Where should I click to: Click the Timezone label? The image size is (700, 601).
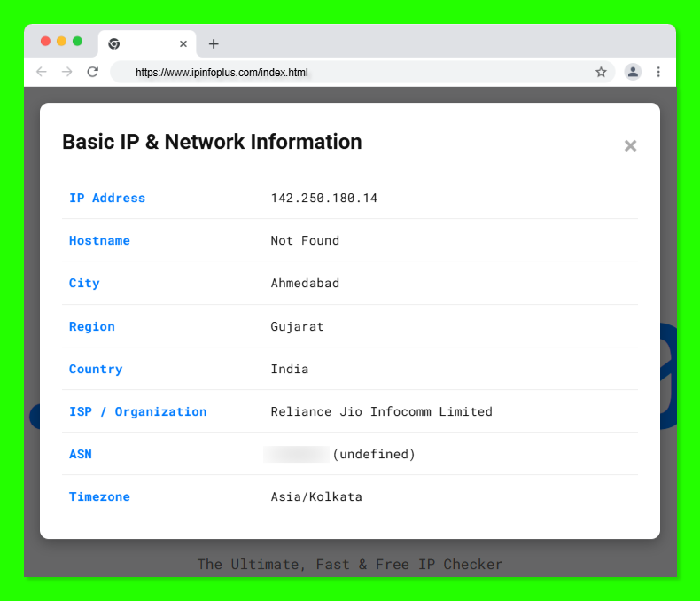[x=99, y=496]
